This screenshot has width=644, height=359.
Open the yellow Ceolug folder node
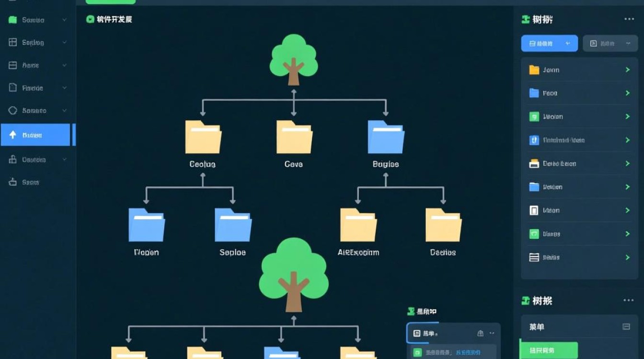203,137
